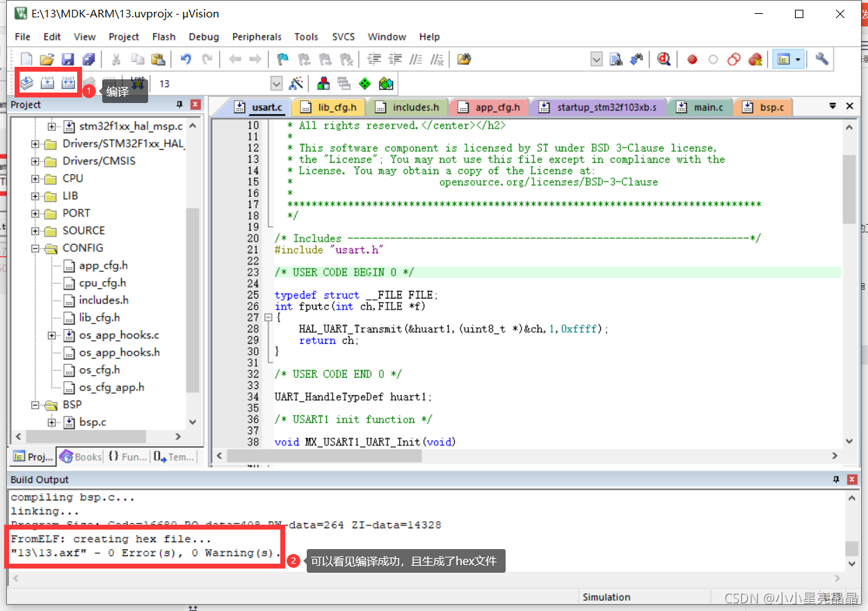This screenshot has height=611, width=868.
Task: Collapse the CONFIG folder
Action: 35,248
